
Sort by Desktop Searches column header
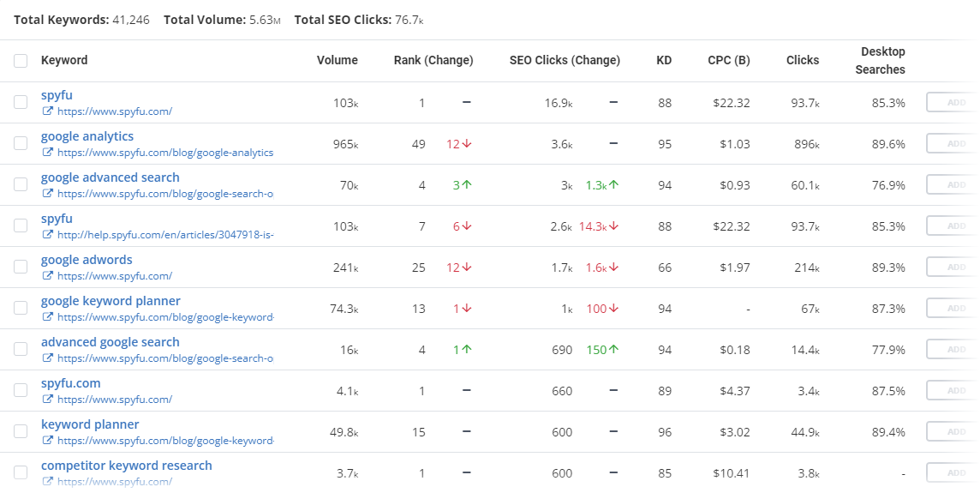[880, 61]
